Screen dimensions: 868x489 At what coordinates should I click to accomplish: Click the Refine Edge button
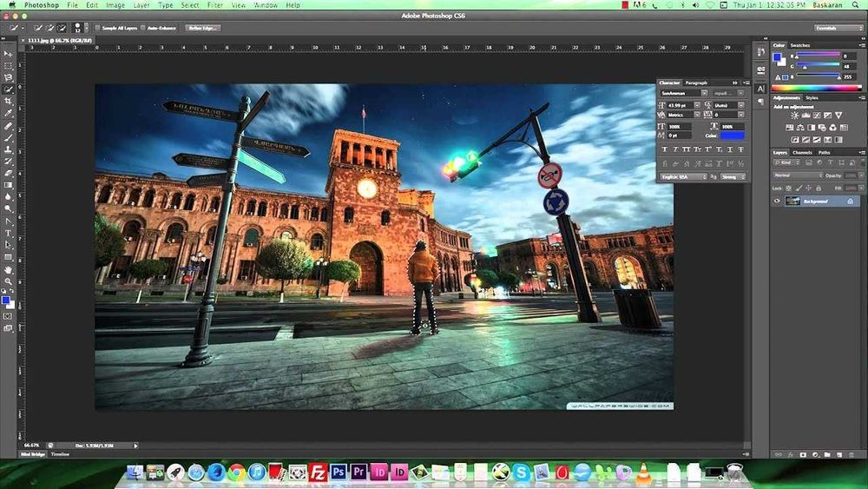pos(202,28)
